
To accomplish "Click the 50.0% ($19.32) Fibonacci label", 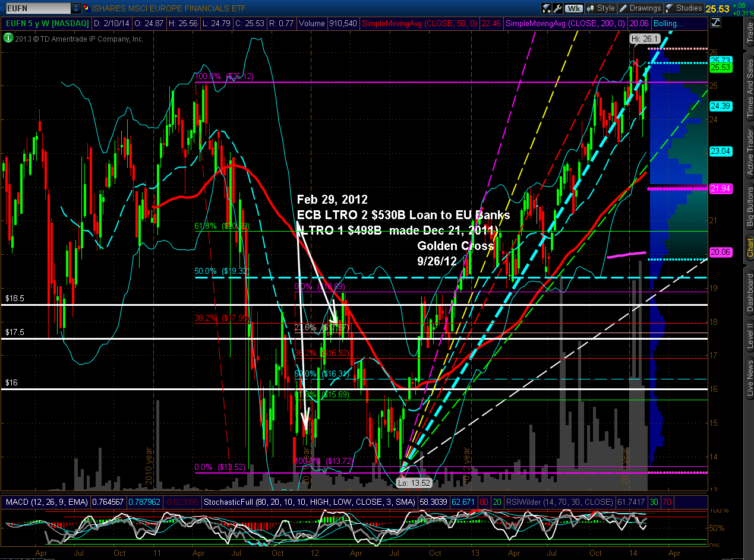I will 220,271.
